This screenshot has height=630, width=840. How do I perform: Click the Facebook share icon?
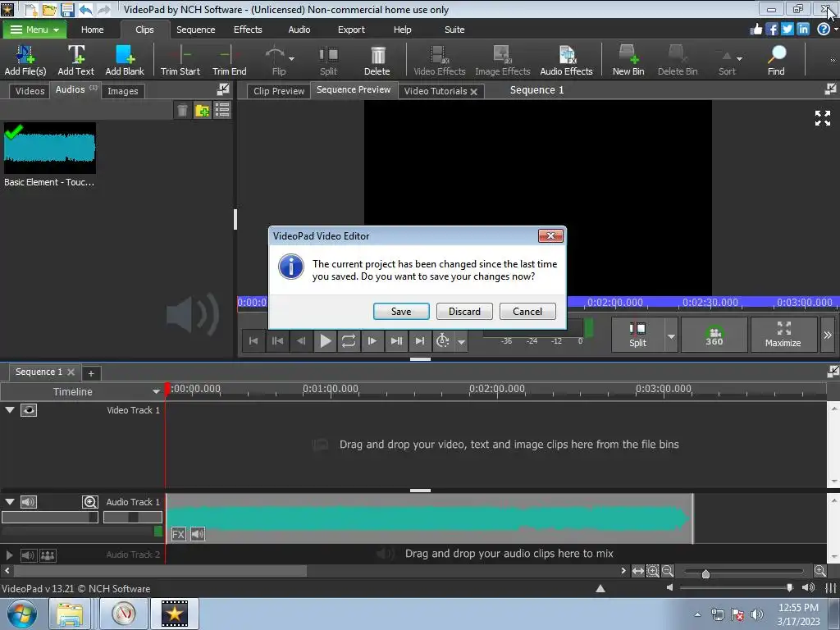pos(771,29)
